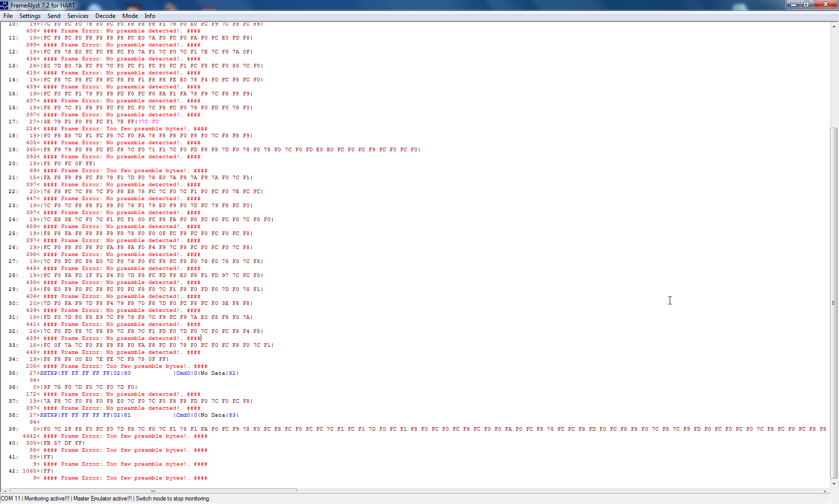Open the File menu
Image resolution: width=839 pixels, height=504 pixels.
pyautogui.click(x=8, y=16)
